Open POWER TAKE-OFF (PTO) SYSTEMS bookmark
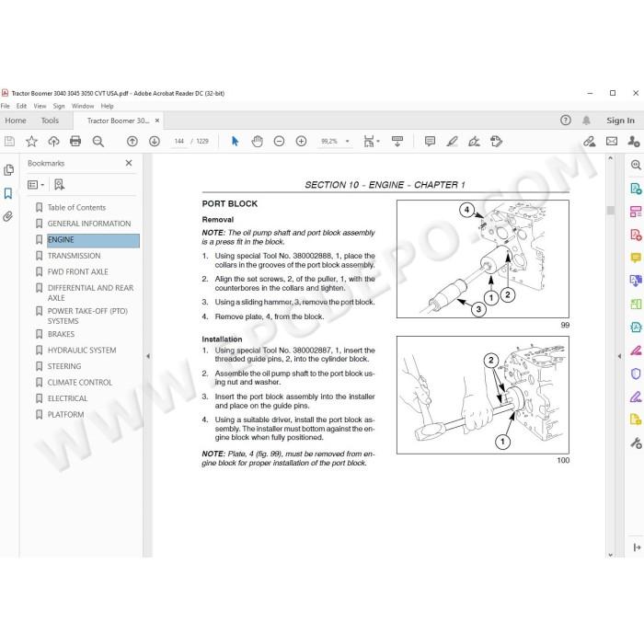 (87, 316)
